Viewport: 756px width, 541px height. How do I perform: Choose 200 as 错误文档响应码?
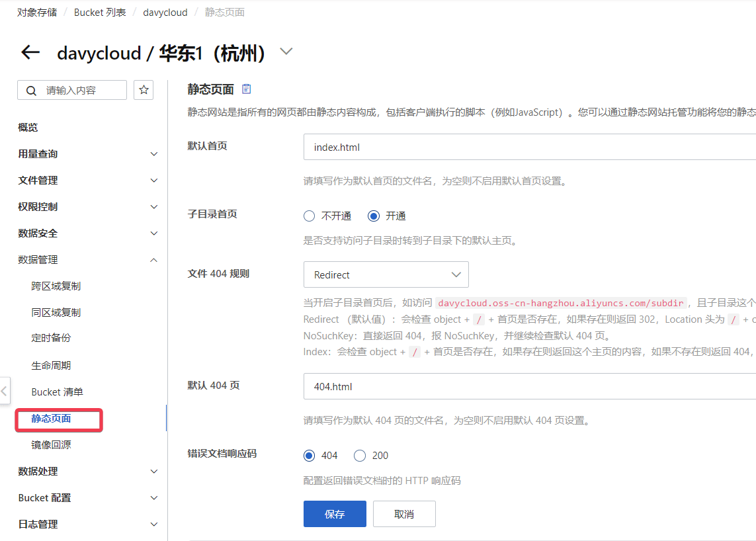(x=360, y=455)
